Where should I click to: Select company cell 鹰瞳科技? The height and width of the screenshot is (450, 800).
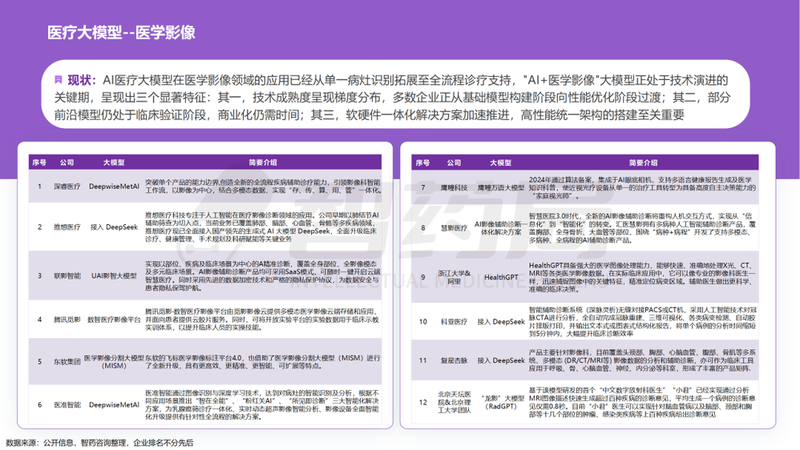coord(454,188)
